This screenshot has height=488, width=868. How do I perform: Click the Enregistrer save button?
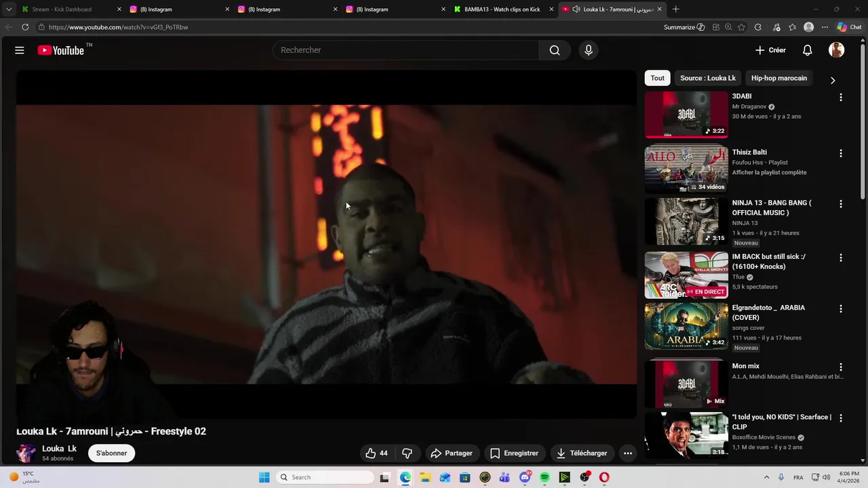[515, 453]
